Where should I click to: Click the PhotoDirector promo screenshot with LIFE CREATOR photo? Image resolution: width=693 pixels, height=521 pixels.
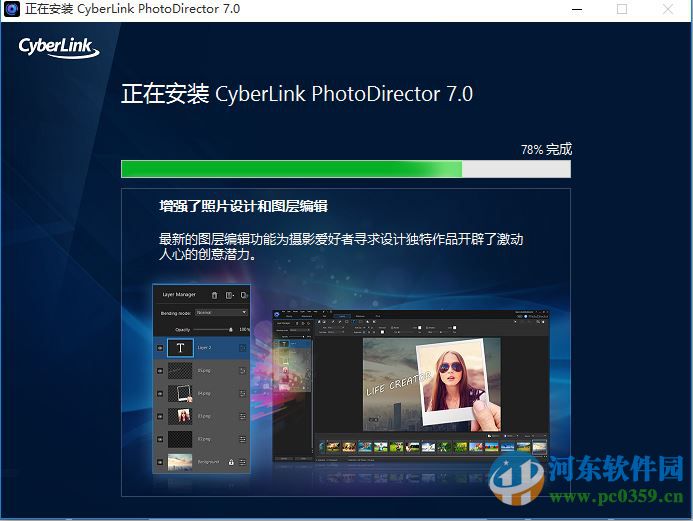tap(410, 387)
